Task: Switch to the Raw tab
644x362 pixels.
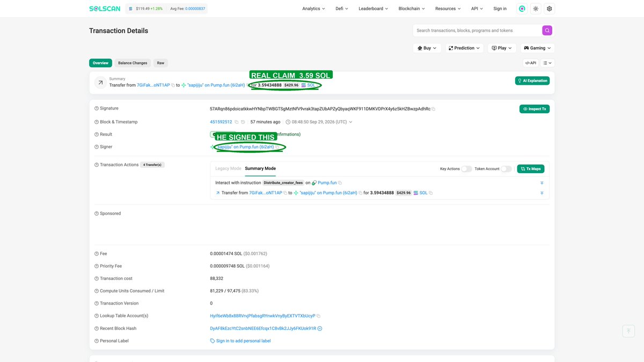Action: tap(160, 63)
